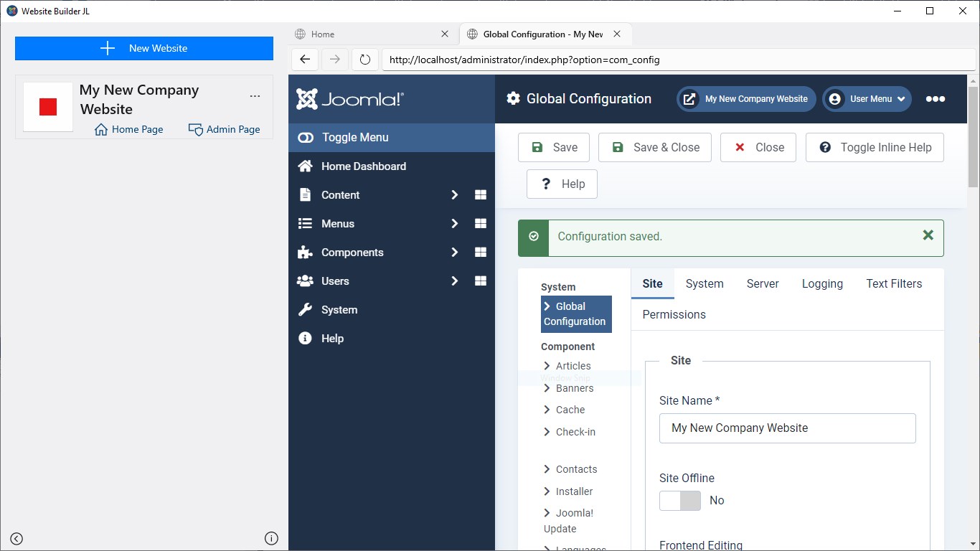Open the Help sidebar item
This screenshot has width=980, height=551.
point(392,339)
